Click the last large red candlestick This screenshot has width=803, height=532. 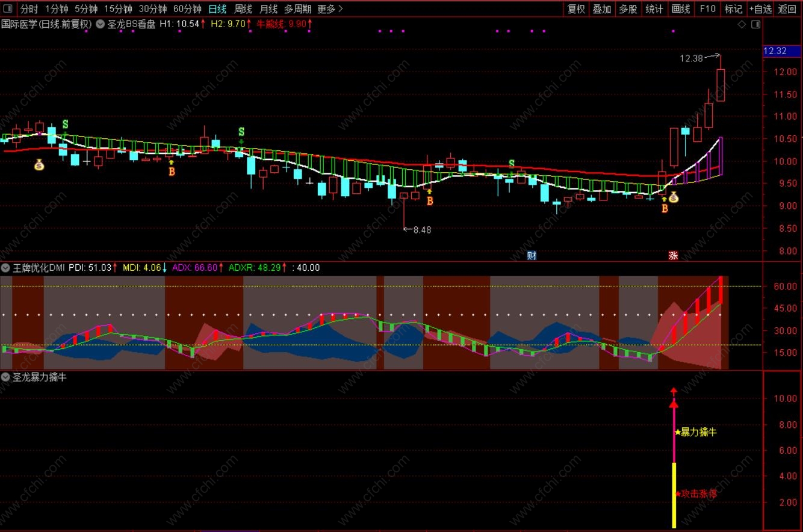(x=721, y=85)
